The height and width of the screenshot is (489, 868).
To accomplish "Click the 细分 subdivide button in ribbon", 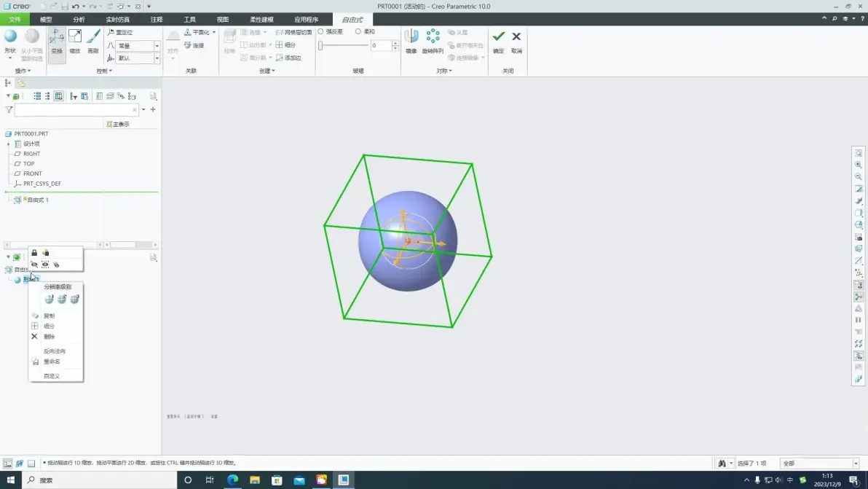I will pyautogui.click(x=285, y=45).
